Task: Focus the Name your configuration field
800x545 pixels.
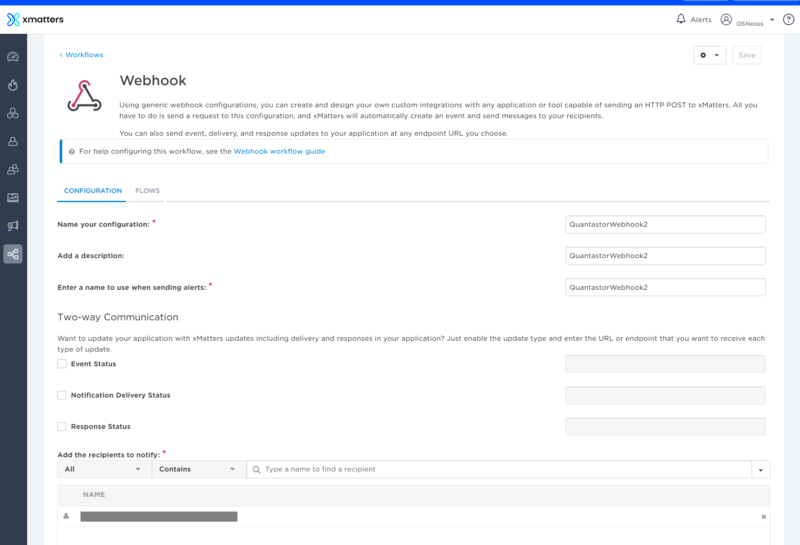Action: pyautogui.click(x=665, y=225)
